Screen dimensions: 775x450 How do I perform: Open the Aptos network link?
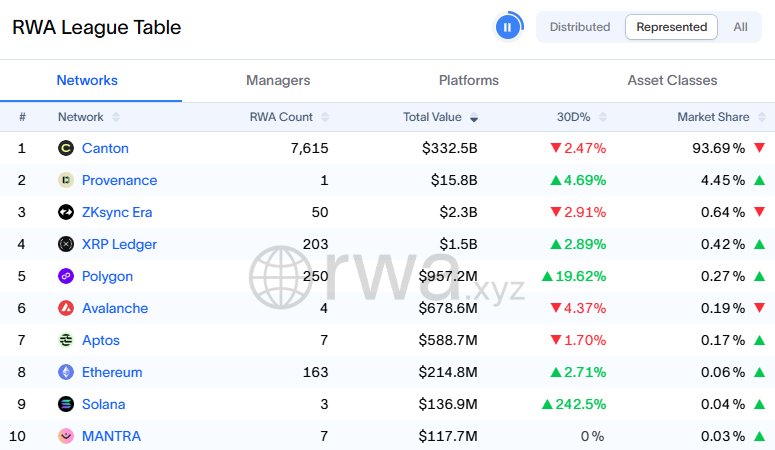(101, 340)
